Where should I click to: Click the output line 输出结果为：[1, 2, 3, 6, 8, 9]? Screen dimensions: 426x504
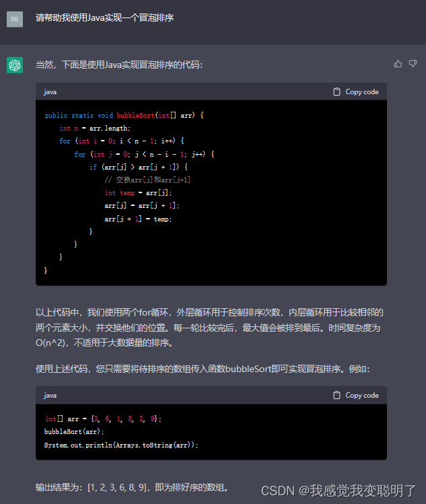point(132,487)
